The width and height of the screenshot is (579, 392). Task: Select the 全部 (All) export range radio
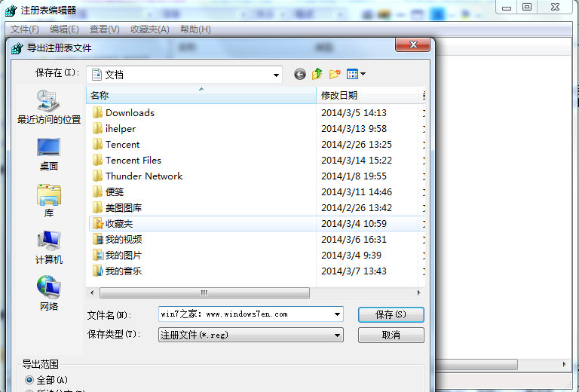point(29,379)
